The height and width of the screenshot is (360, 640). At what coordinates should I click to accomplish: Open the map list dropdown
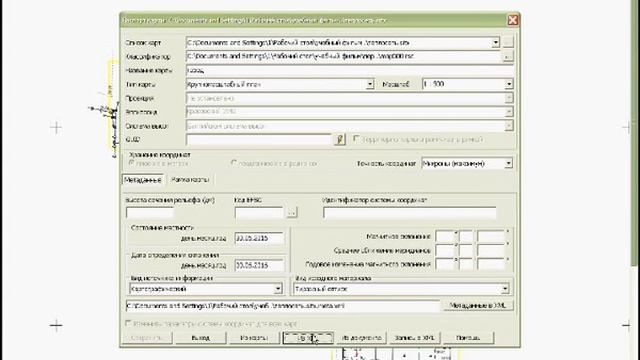coord(496,42)
